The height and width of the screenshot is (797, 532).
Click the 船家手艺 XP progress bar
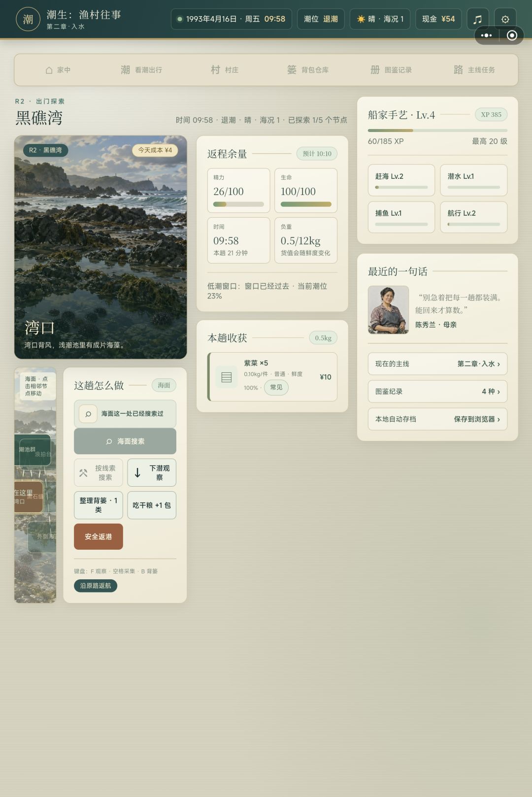click(437, 131)
